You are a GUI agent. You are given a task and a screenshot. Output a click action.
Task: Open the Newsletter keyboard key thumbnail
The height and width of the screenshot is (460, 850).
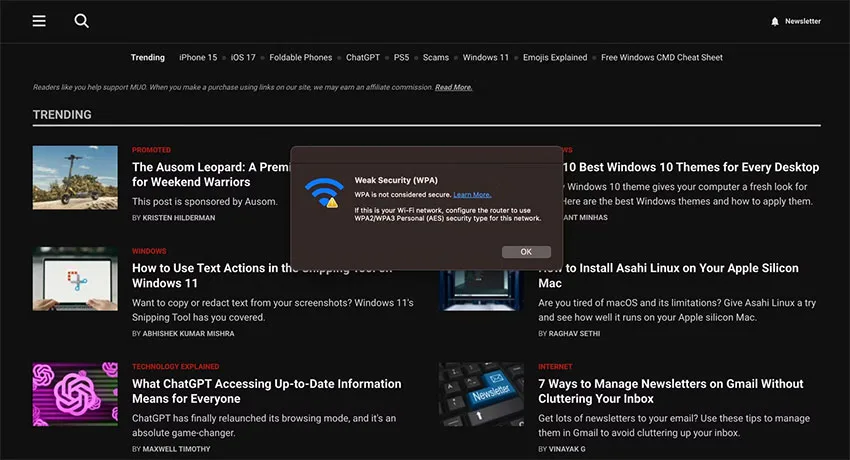point(481,394)
